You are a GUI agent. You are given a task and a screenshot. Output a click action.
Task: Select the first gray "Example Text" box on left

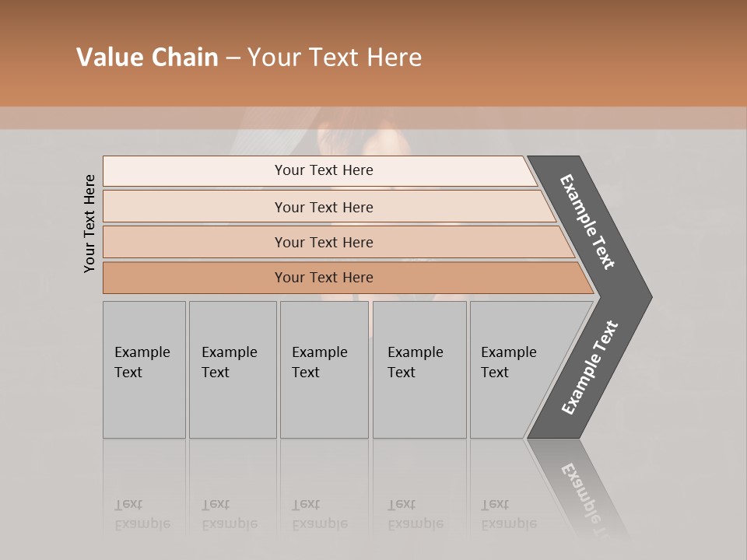(x=144, y=369)
